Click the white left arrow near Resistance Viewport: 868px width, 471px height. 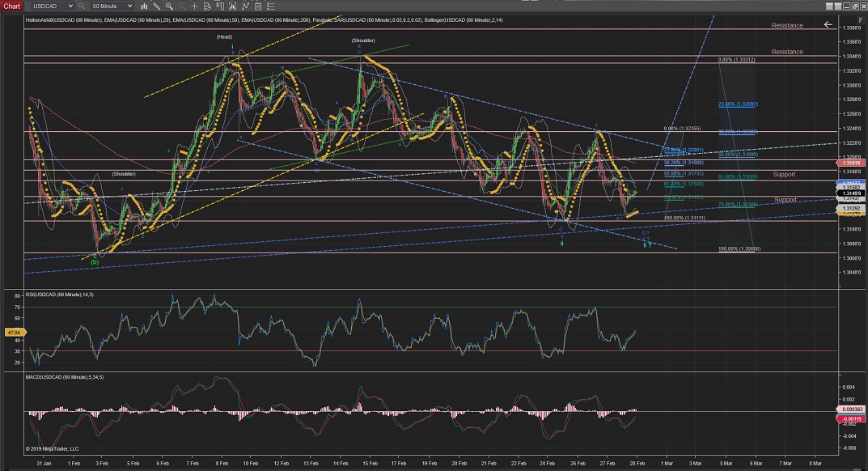coord(828,24)
